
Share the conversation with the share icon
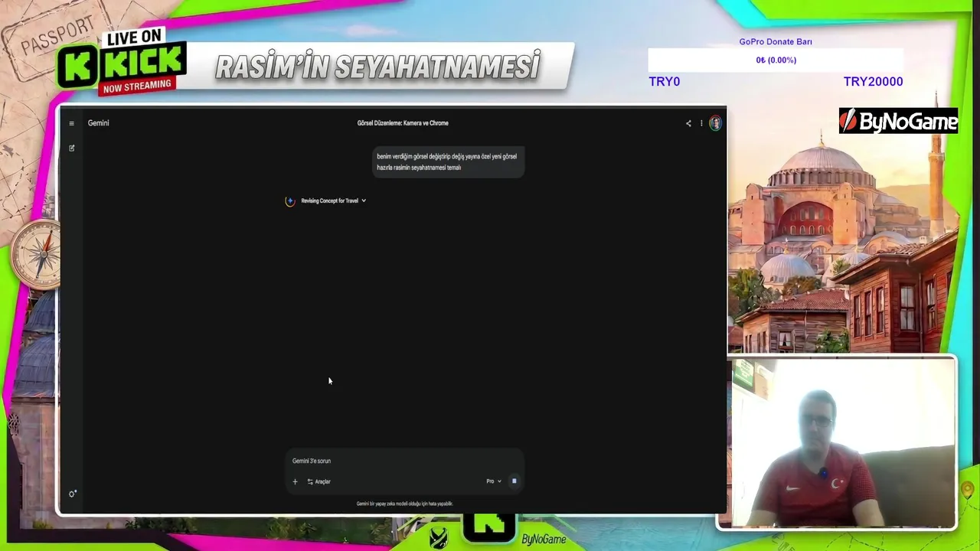[x=688, y=123]
